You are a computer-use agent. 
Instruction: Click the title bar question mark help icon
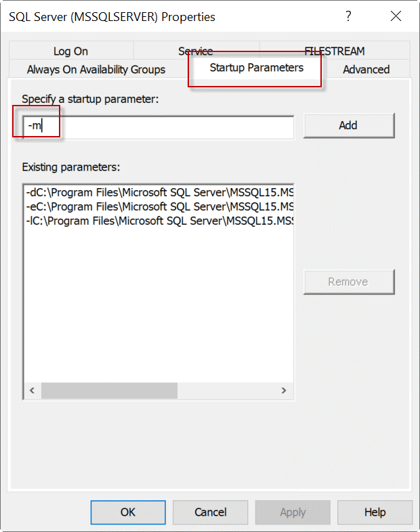pyautogui.click(x=348, y=16)
